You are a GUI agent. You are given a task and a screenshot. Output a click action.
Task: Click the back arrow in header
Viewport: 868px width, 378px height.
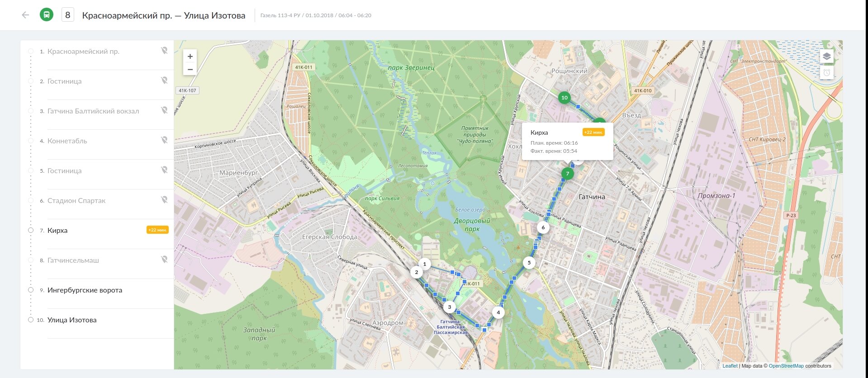[25, 15]
